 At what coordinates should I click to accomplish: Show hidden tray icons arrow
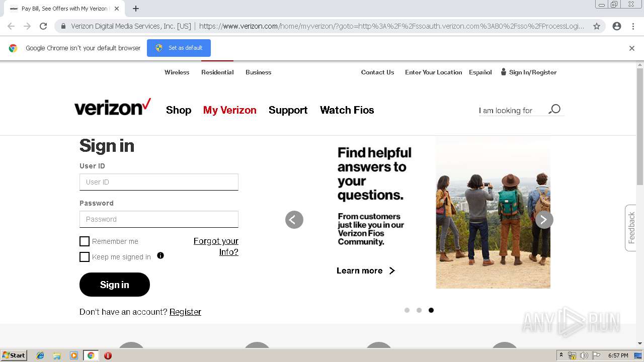(561, 355)
